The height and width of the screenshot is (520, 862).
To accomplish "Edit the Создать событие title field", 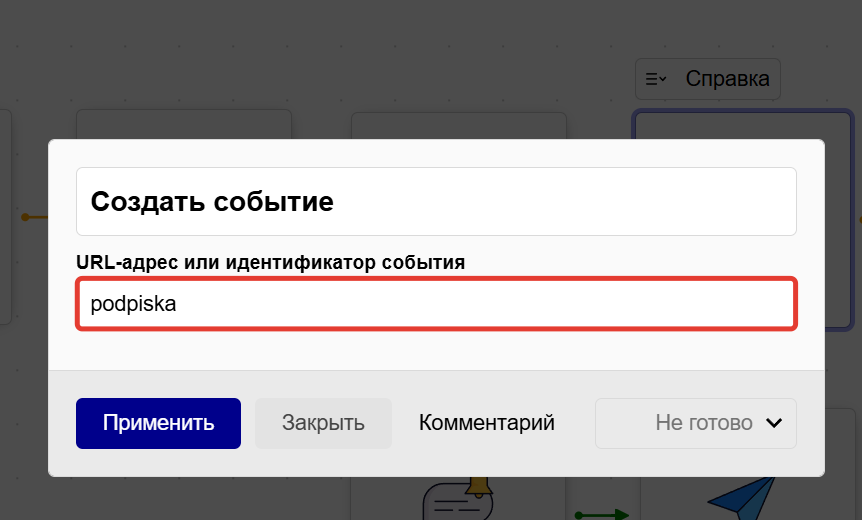I will 436,202.
